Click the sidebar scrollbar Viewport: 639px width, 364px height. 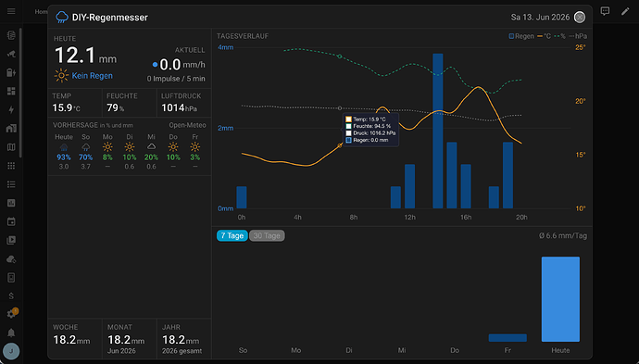click(20, 94)
